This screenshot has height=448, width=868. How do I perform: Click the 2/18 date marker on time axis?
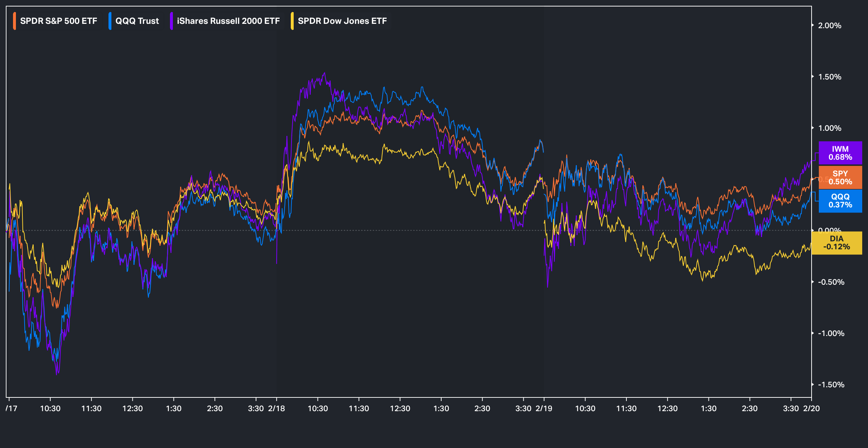(x=276, y=408)
